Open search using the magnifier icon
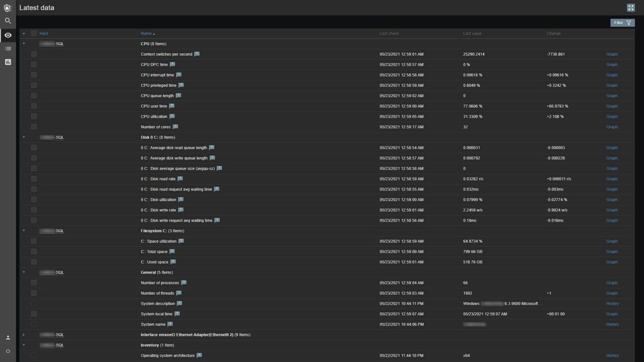644x362 pixels. coord(8,21)
